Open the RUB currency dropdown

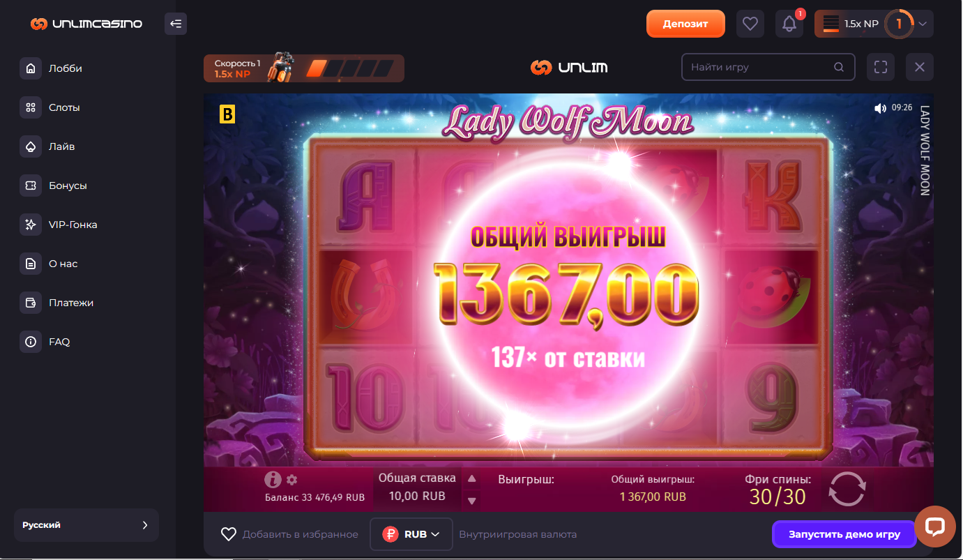pyautogui.click(x=411, y=534)
